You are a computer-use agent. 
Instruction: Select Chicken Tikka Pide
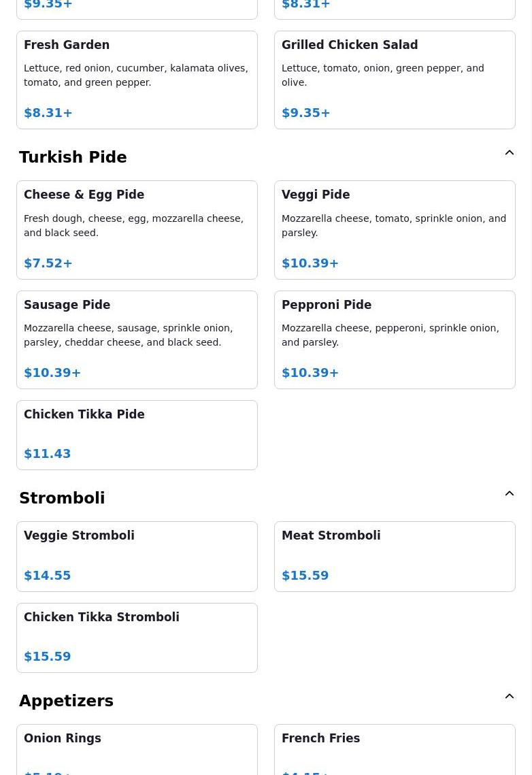point(137,435)
